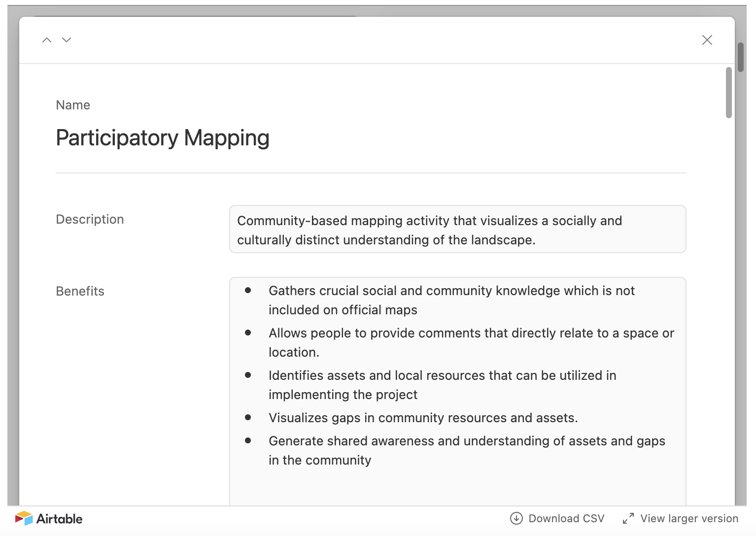
Task: Open View larger version link
Action: point(689,518)
